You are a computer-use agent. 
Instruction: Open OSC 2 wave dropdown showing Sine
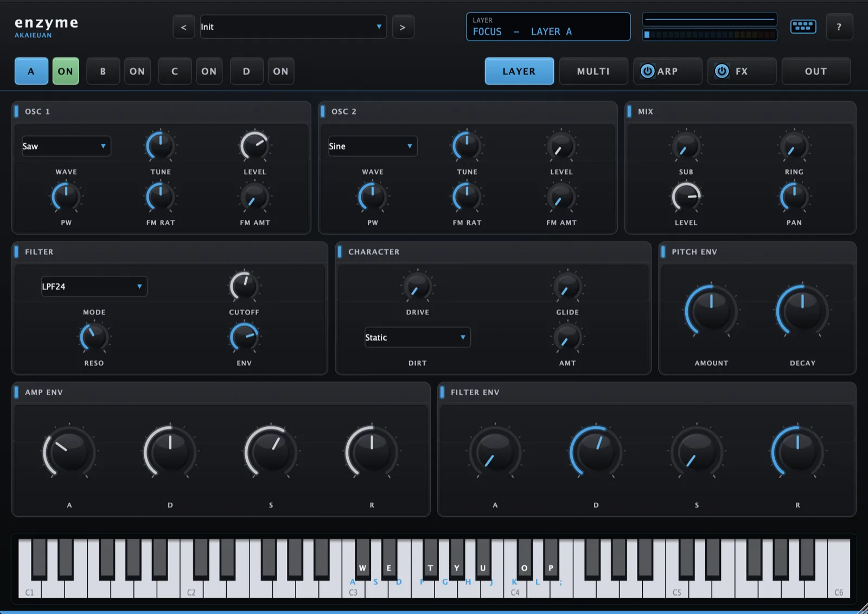point(373,146)
